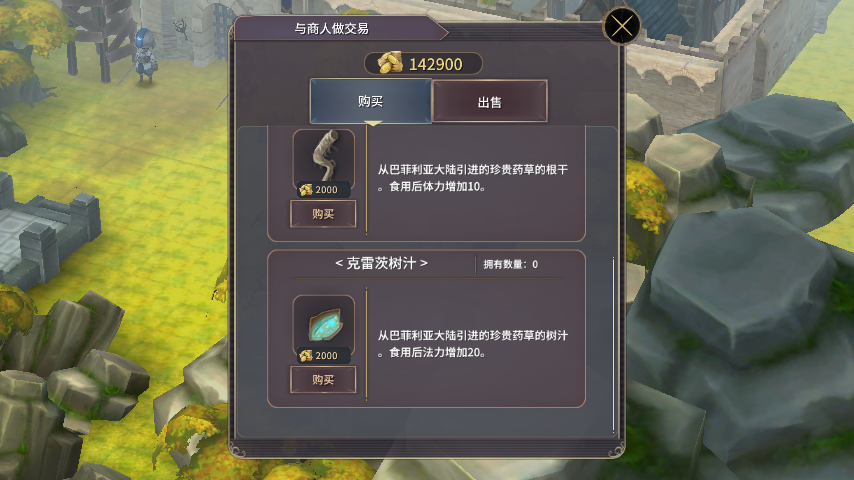
Task: Buy the herb root increasing stamina by 10
Action: click(323, 214)
